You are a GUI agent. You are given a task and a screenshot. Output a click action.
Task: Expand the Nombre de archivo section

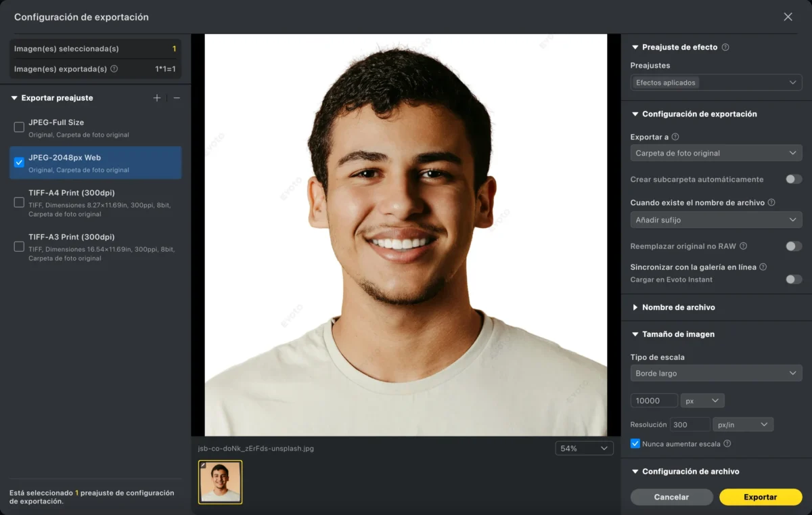(678, 307)
